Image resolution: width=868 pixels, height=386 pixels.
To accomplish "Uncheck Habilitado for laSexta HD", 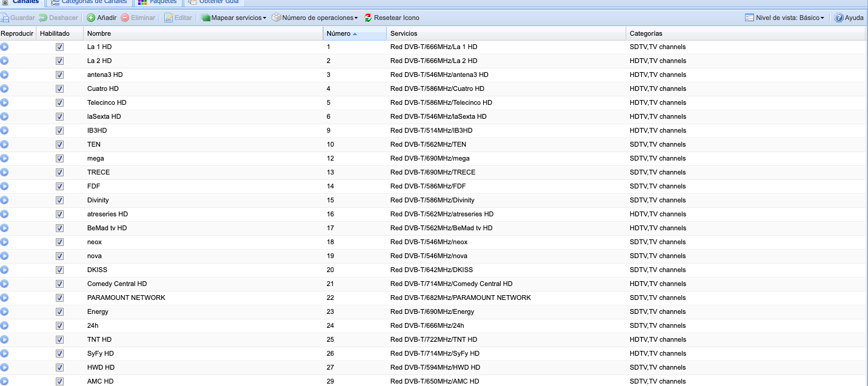I will (59, 116).
